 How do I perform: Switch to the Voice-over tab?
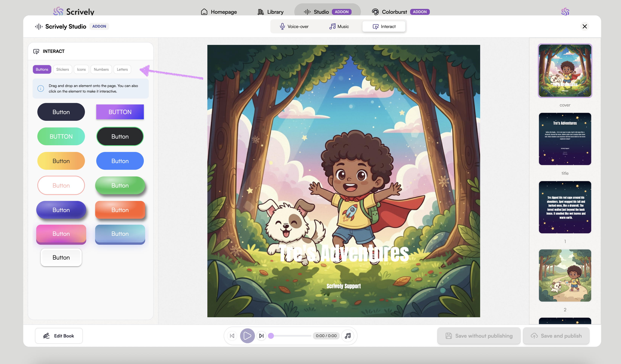[x=294, y=26]
